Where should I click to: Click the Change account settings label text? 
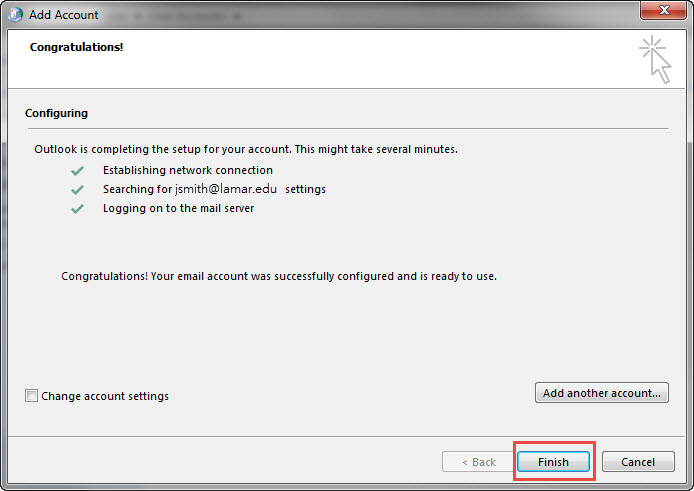tap(105, 396)
